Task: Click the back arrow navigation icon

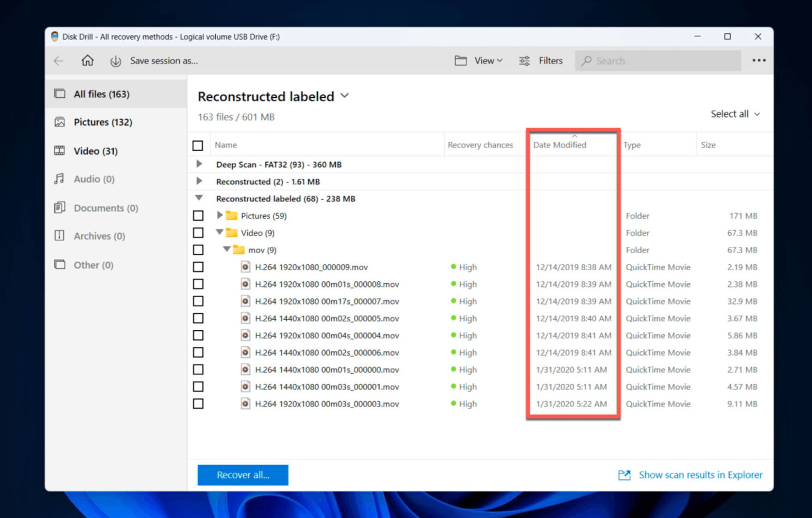Action: [x=58, y=60]
